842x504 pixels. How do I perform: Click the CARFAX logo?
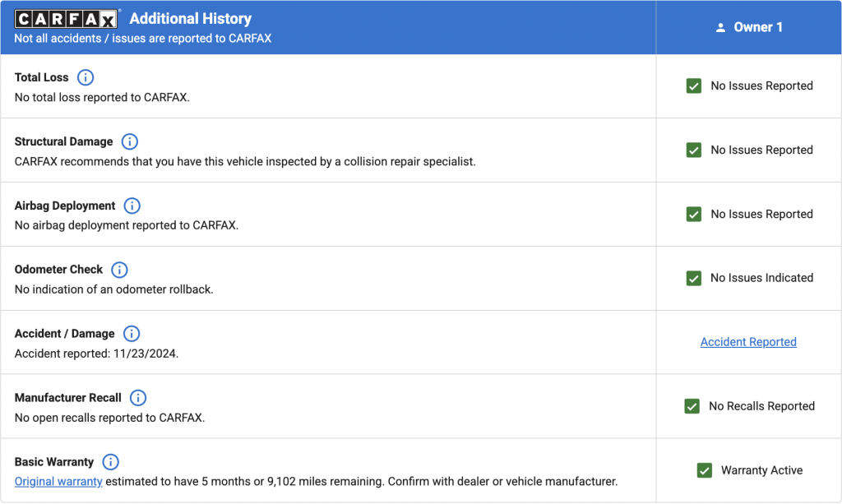(x=67, y=19)
